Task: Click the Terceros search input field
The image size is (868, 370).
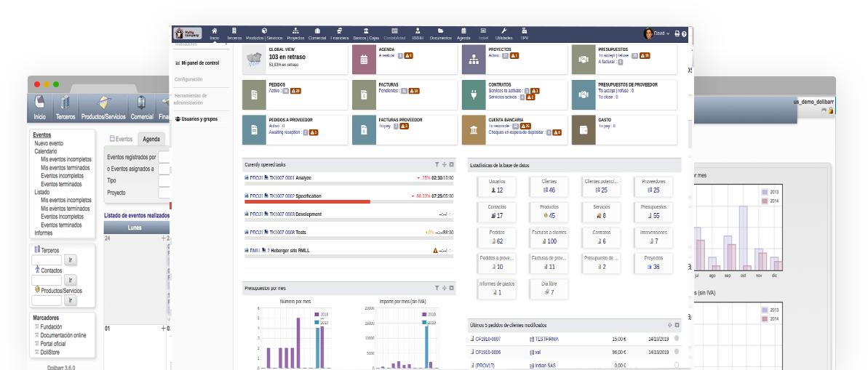Action: [x=48, y=260]
